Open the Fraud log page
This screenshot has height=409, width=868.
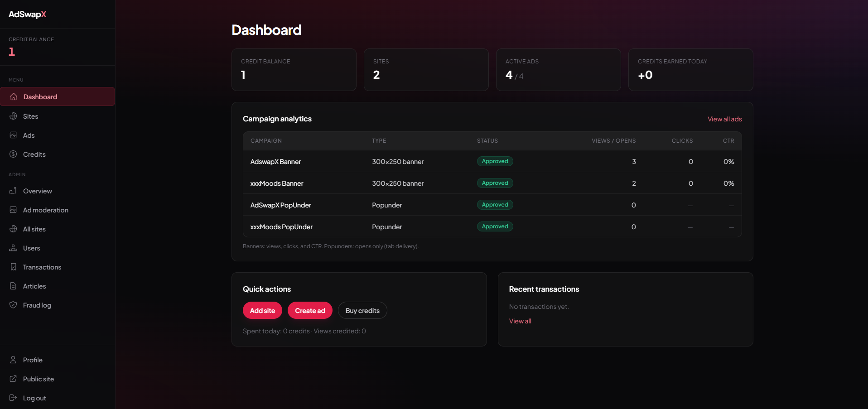(x=58, y=305)
